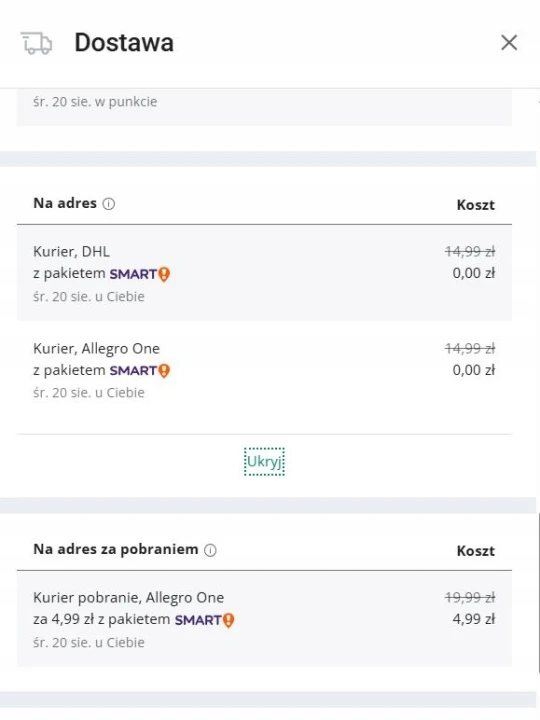Close the Dostawa delivery panel
Screen dimensions: 540x720
point(509,43)
